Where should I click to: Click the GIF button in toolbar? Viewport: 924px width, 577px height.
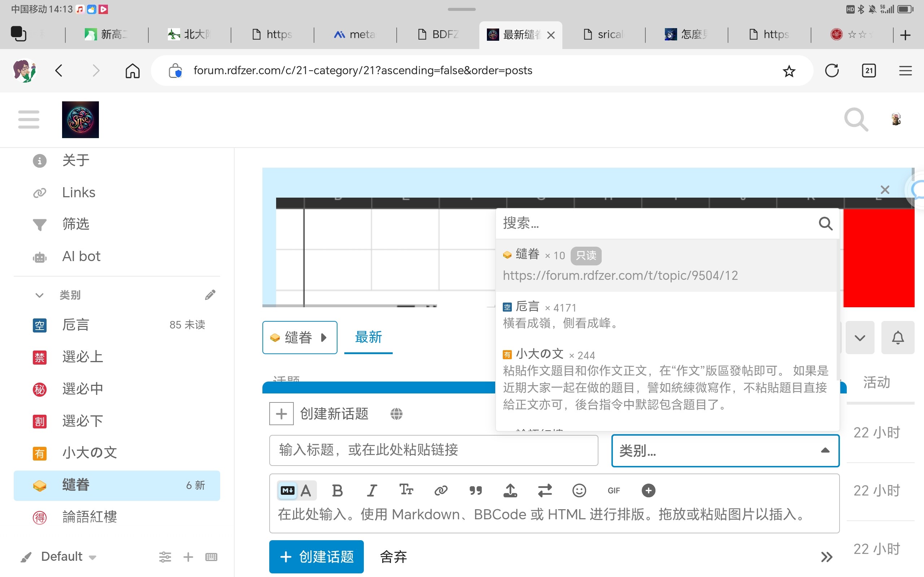click(x=614, y=490)
